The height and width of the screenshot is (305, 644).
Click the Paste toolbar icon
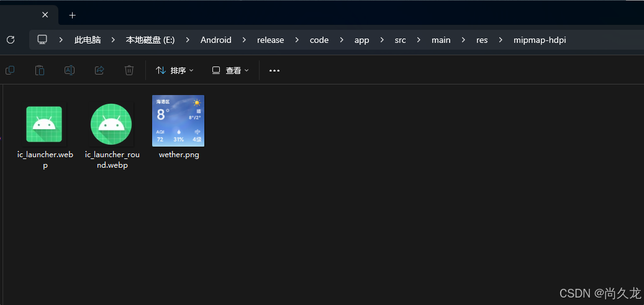(39, 70)
